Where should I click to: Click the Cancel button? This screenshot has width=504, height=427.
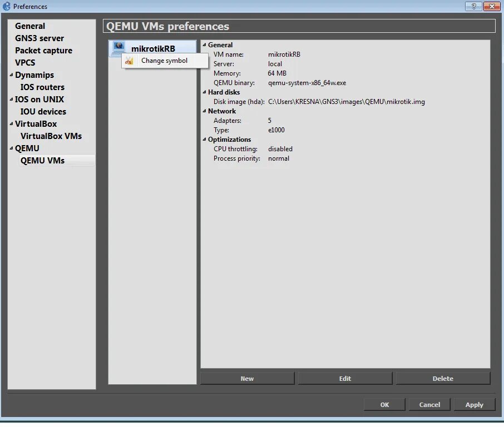pos(429,405)
